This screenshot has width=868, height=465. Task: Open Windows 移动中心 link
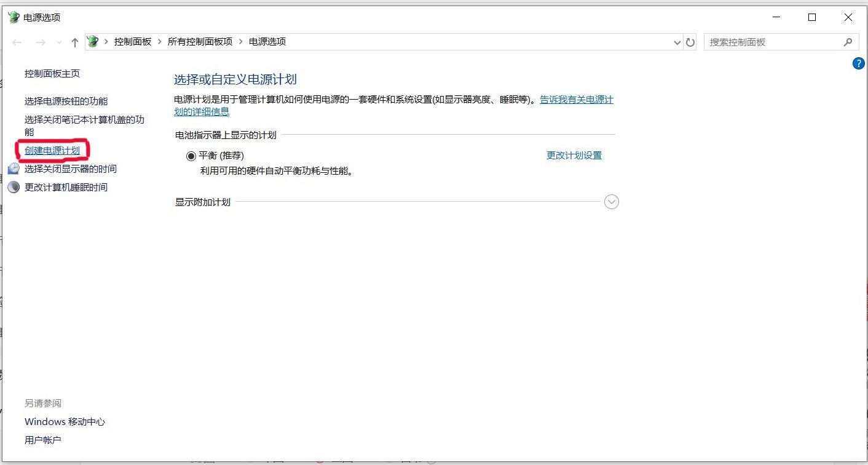(x=65, y=421)
